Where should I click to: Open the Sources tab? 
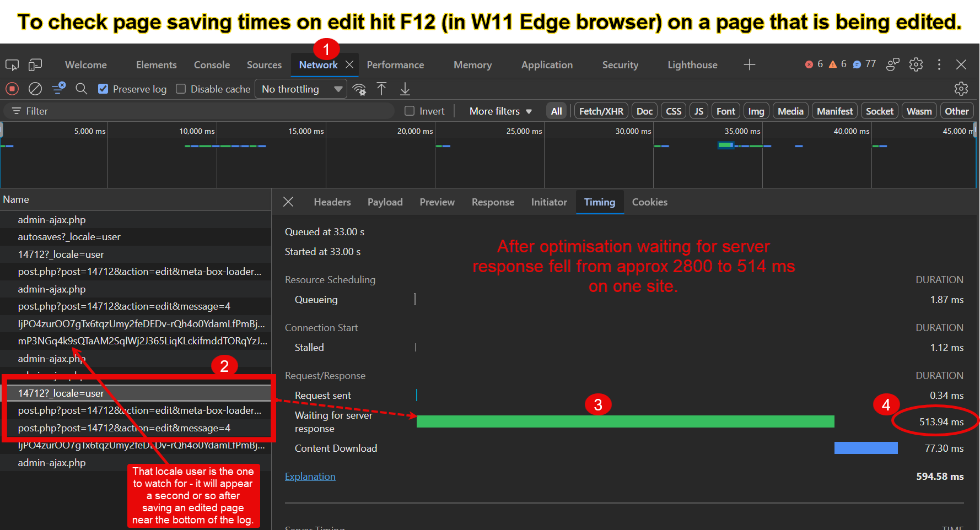264,65
